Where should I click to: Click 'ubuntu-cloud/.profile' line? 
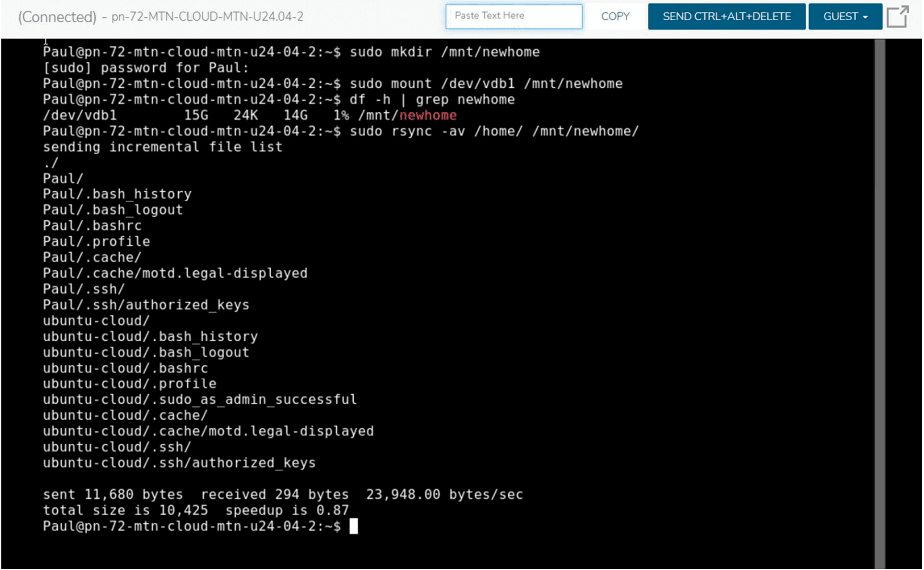129,384
